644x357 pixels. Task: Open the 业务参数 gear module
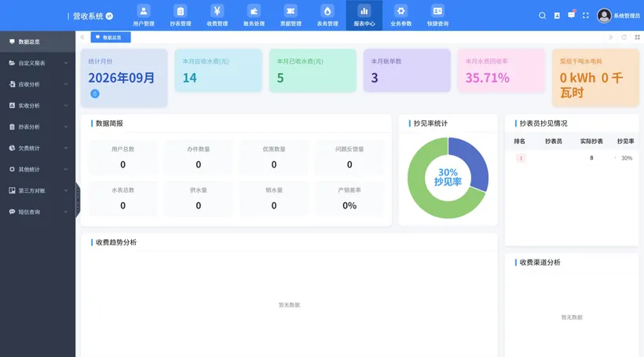401,16
